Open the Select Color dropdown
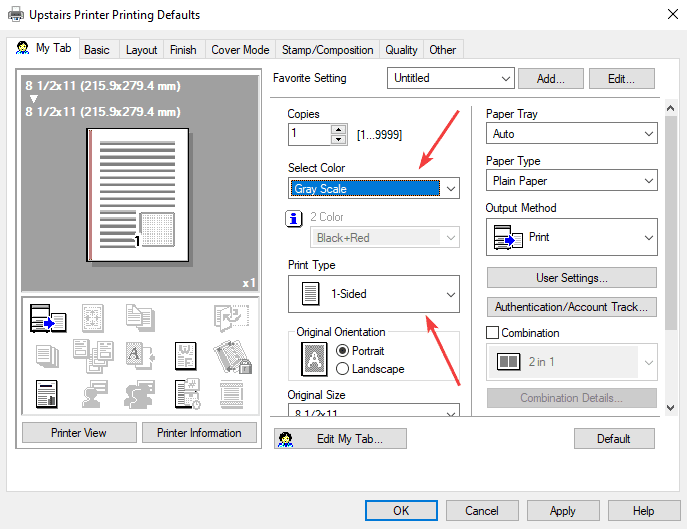 tap(374, 188)
